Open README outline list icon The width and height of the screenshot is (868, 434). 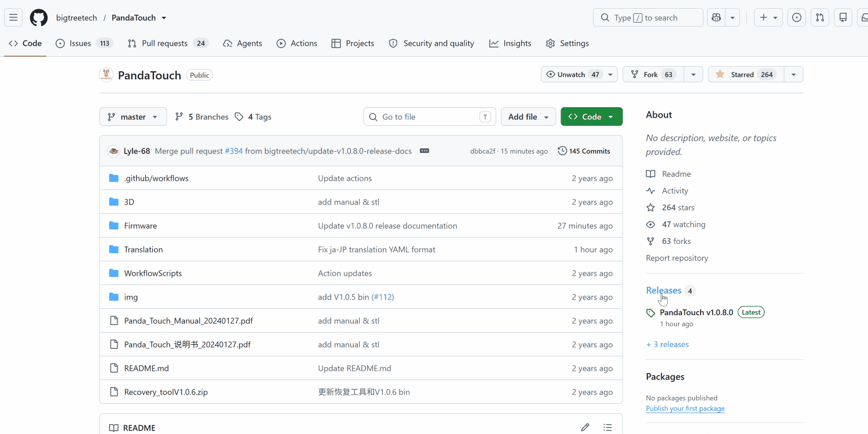[607, 428]
